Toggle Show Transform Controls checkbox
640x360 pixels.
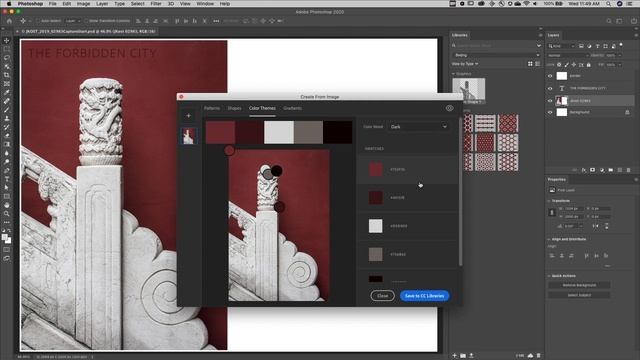click(x=87, y=21)
